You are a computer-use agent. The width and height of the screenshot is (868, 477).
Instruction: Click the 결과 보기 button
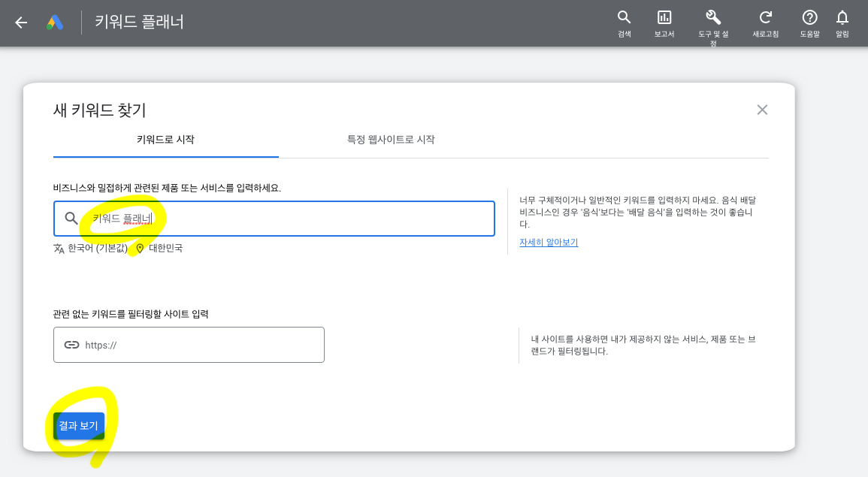79,425
